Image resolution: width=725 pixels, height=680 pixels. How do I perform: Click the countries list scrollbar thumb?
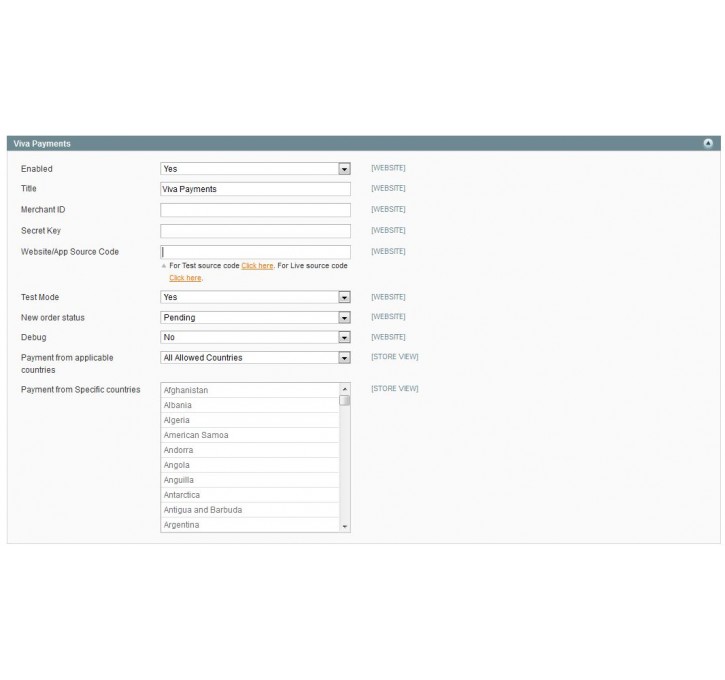tap(345, 400)
